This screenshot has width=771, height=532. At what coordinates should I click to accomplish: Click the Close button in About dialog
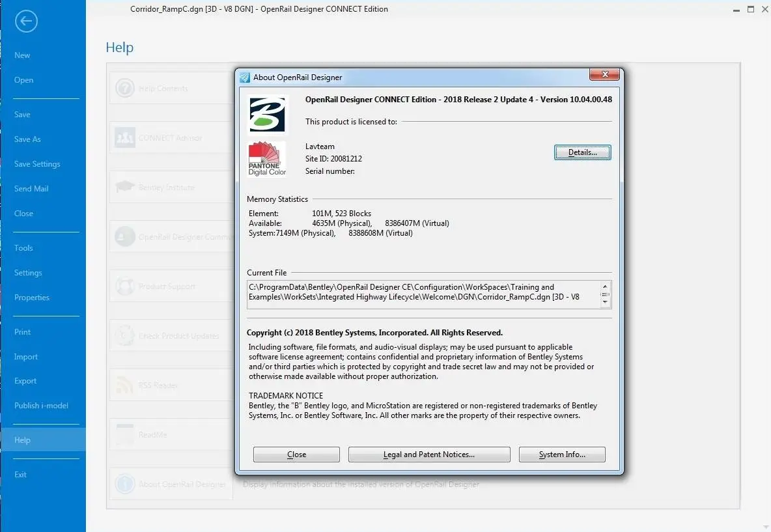tap(296, 455)
